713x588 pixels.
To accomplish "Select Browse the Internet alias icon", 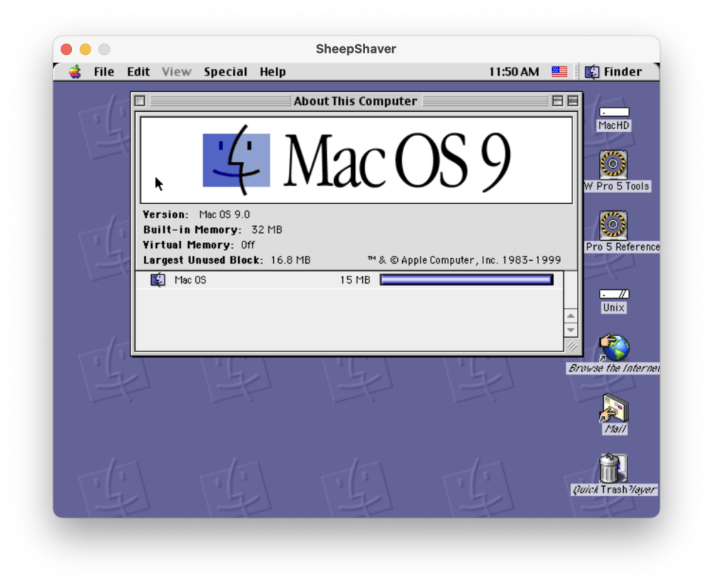I will (614, 348).
